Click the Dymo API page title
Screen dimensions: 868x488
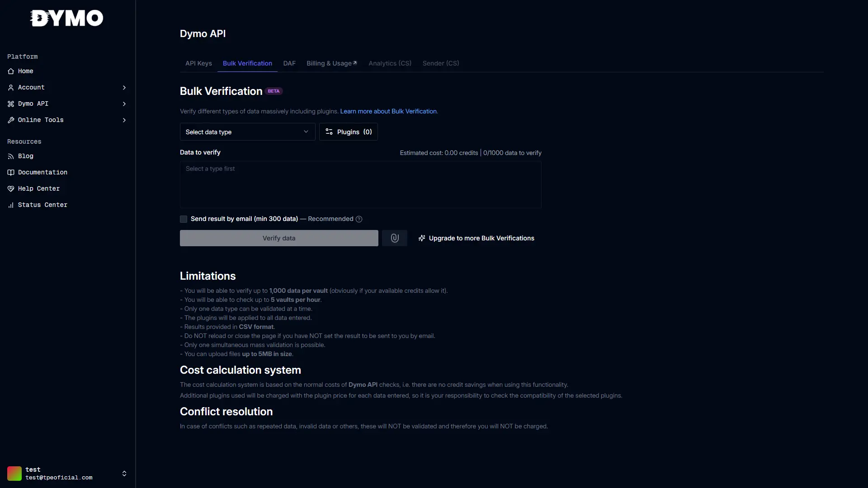tap(203, 34)
